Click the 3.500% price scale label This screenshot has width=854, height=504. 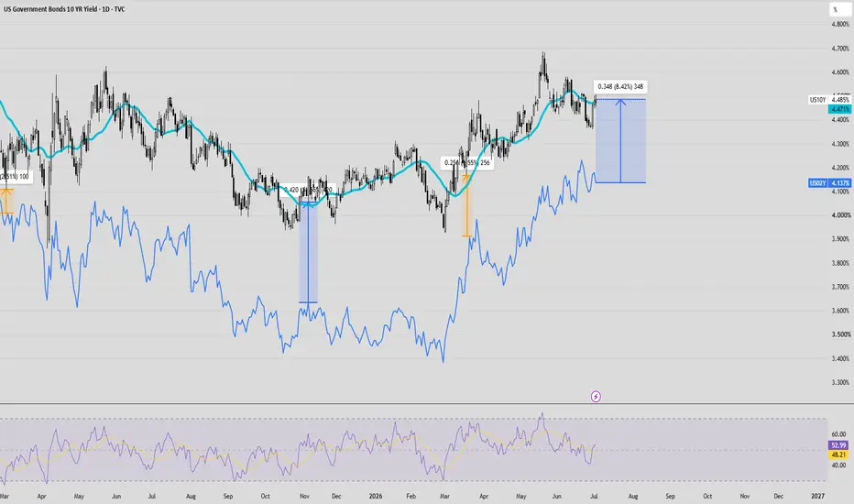[839, 334]
